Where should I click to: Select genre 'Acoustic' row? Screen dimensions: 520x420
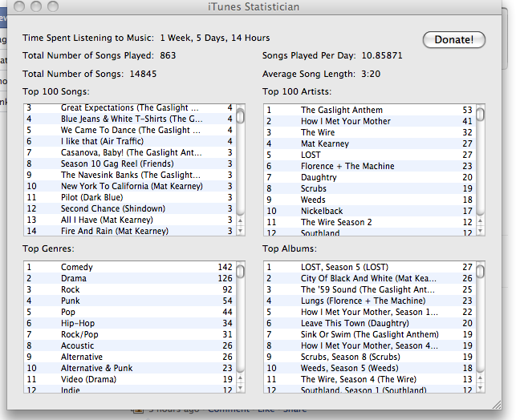tap(130, 345)
